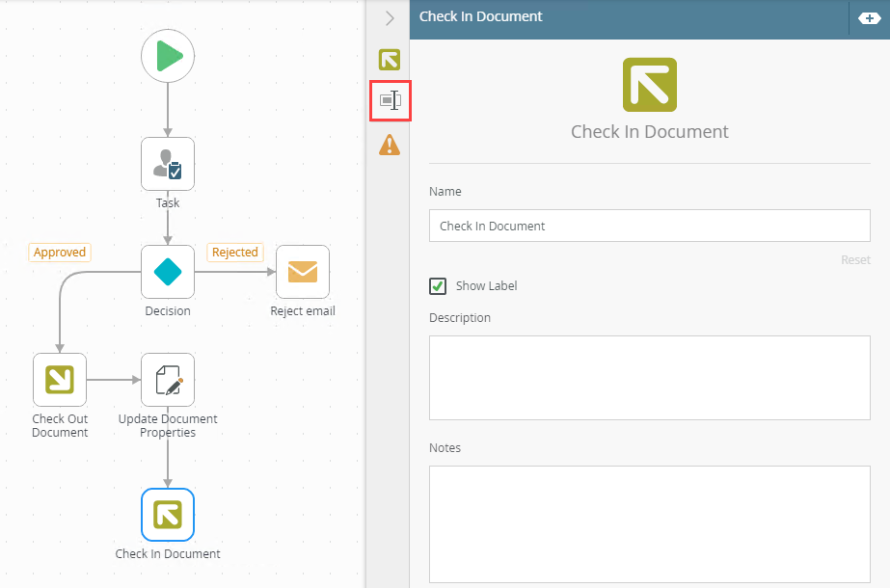This screenshot has width=890, height=588.
Task: Click the large Check In Document panel icon
Action: coord(649,85)
